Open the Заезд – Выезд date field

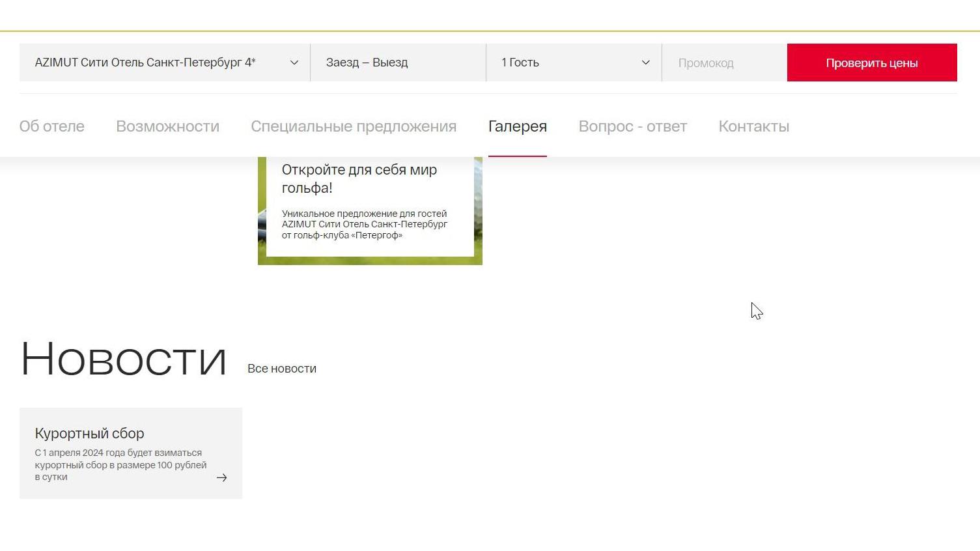tap(398, 63)
